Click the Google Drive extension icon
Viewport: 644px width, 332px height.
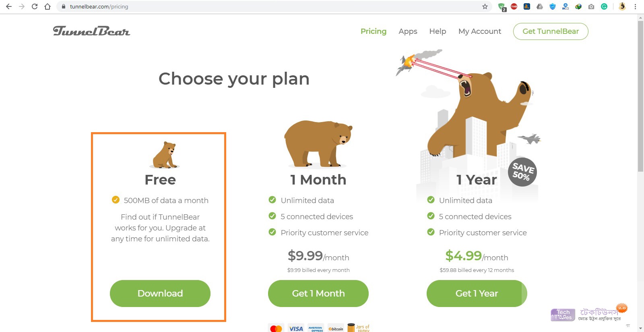click(540, 6)
